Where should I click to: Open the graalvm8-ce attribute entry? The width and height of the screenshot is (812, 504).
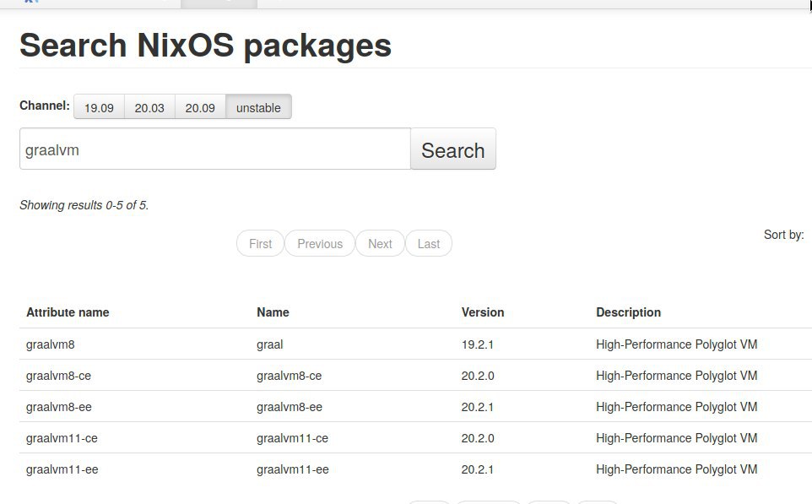coord(58,376)
